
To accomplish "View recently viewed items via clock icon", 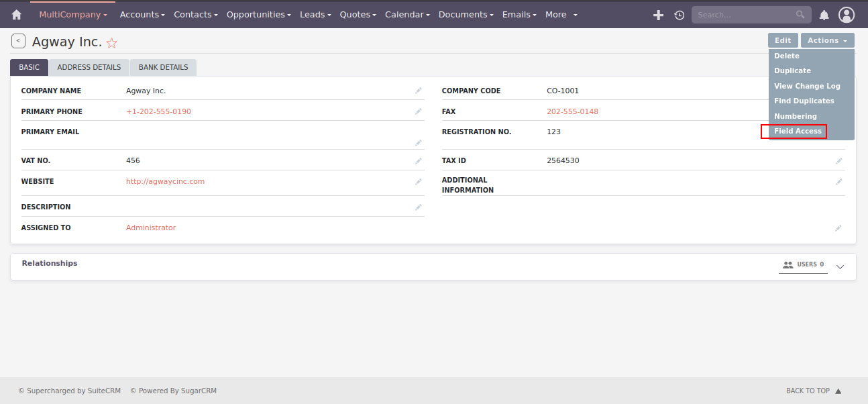I will coord(679,14).
